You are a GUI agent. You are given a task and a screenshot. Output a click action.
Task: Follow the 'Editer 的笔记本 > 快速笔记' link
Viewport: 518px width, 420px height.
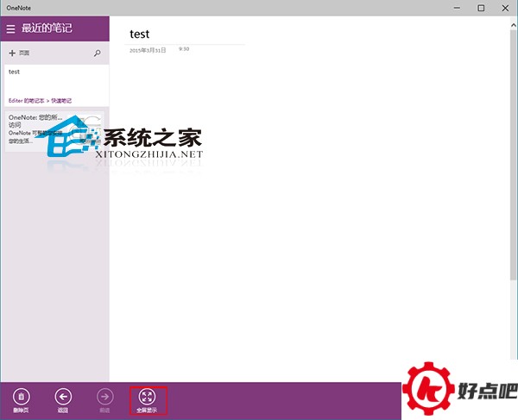tap(40, 101)
